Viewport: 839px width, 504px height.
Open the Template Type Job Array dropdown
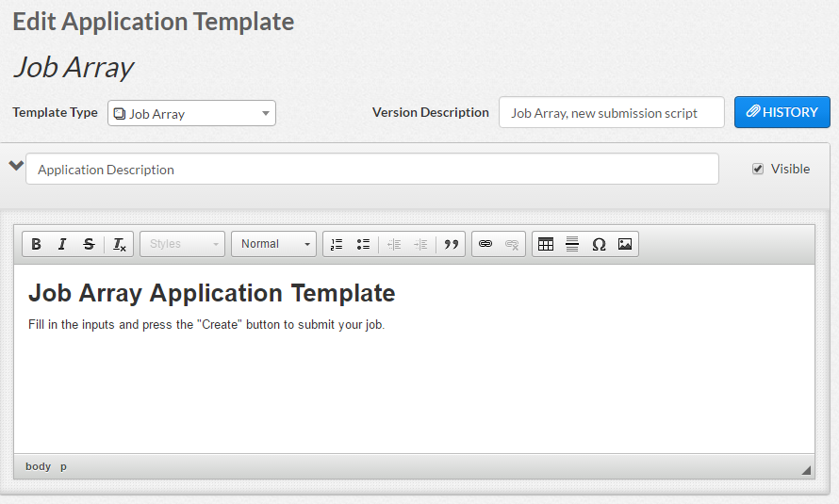(x=191, y=113)
